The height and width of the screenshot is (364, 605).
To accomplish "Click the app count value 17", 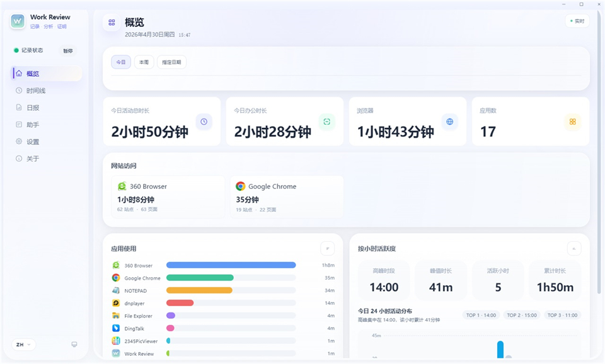I will click(488, 132).
